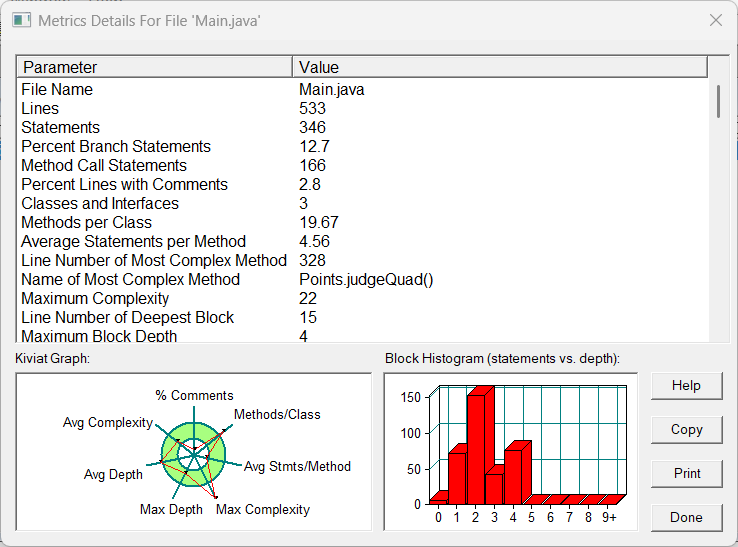
Task: Click the % Comments axis label
Action: coord(194,395)
